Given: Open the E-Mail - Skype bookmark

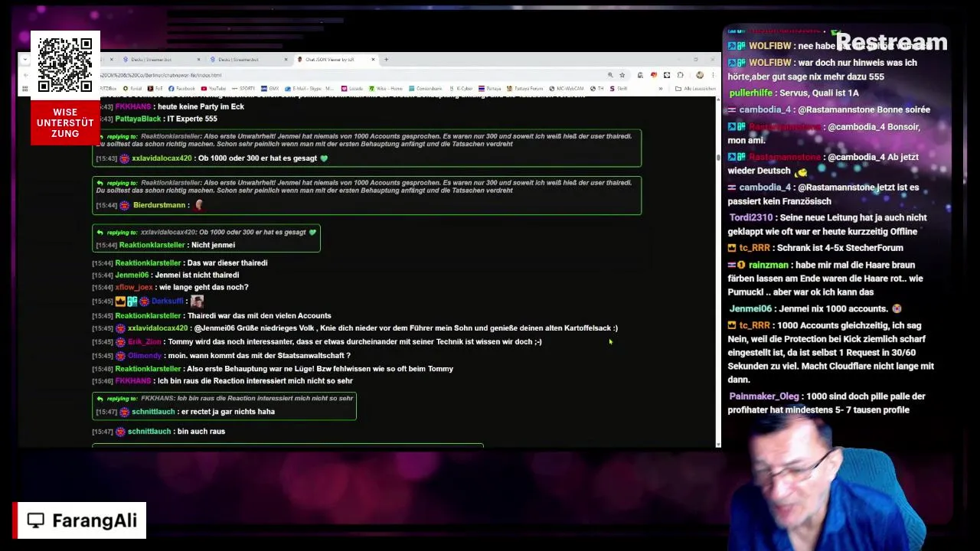Looking at the screenshot, I should pos(309,89).
